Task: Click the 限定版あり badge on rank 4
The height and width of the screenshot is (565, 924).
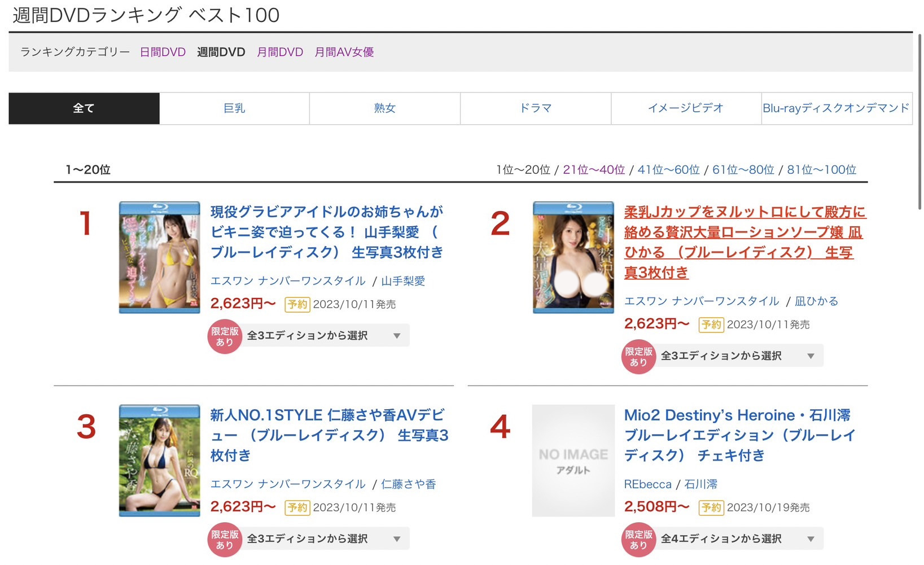Action: [x=638, y=540]
